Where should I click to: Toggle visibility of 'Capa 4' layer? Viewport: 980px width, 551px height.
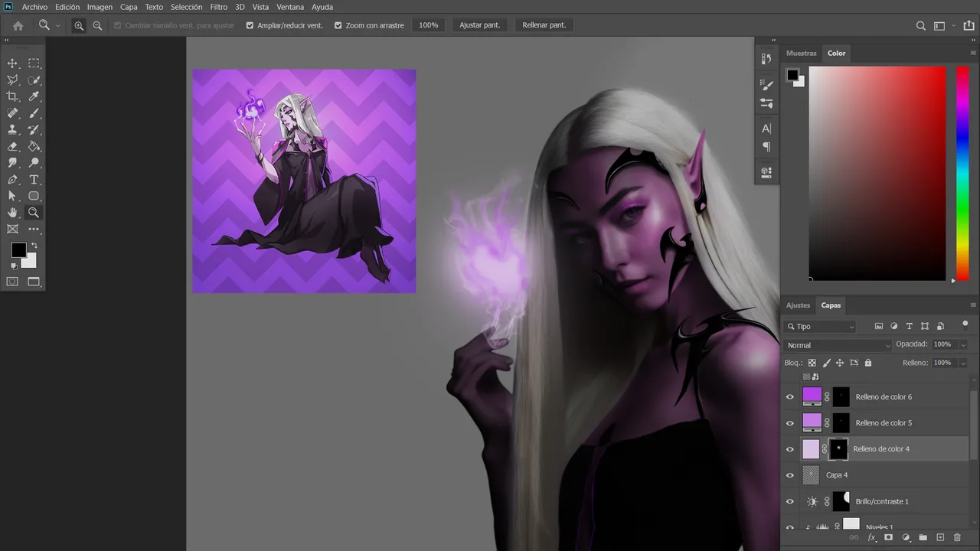point(790,475)
